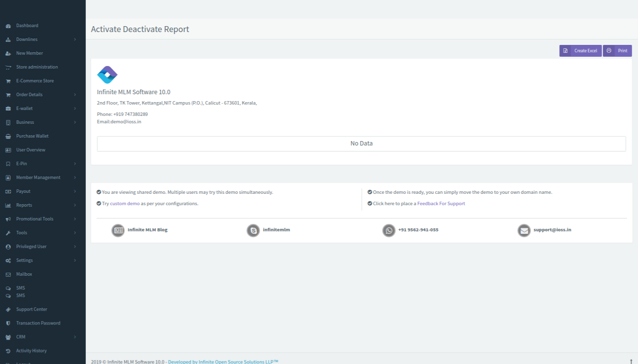Click the +91 9562-941-055 WhatsApp number
Screen dimensions: 638x364
pyautogui.click(x=418, y=230)
